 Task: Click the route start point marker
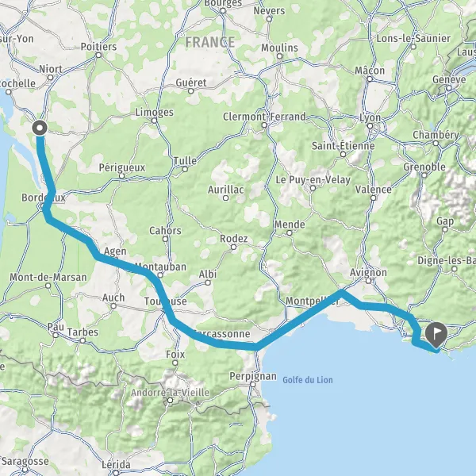click(x=40, y=128)
